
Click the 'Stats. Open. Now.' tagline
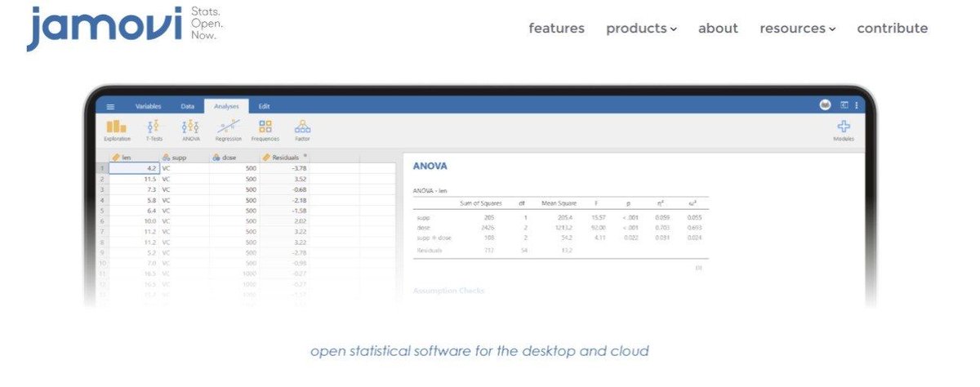tap(206, 24)
